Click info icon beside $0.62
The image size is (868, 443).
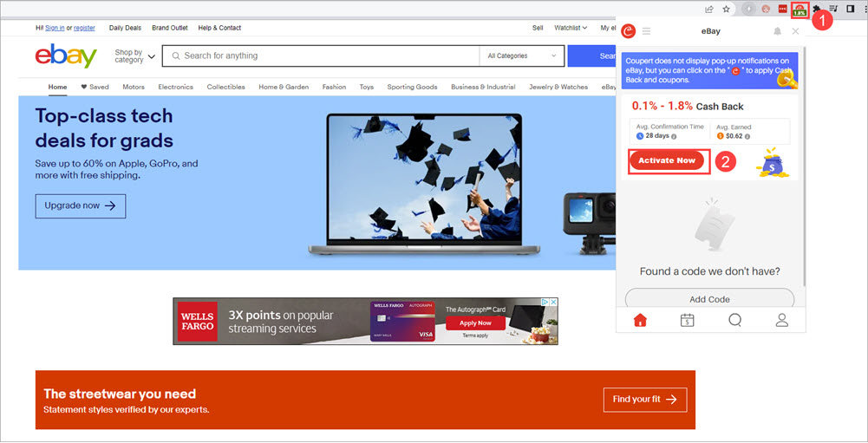pos(747,136)
